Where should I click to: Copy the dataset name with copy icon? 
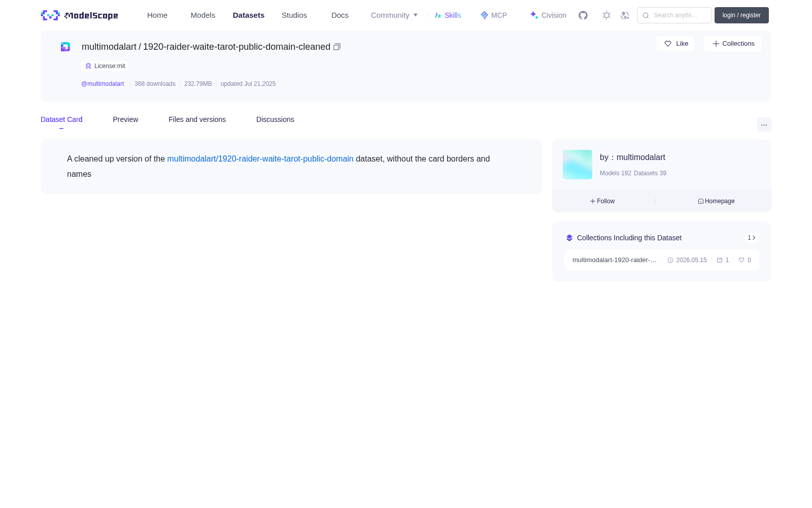337,47
